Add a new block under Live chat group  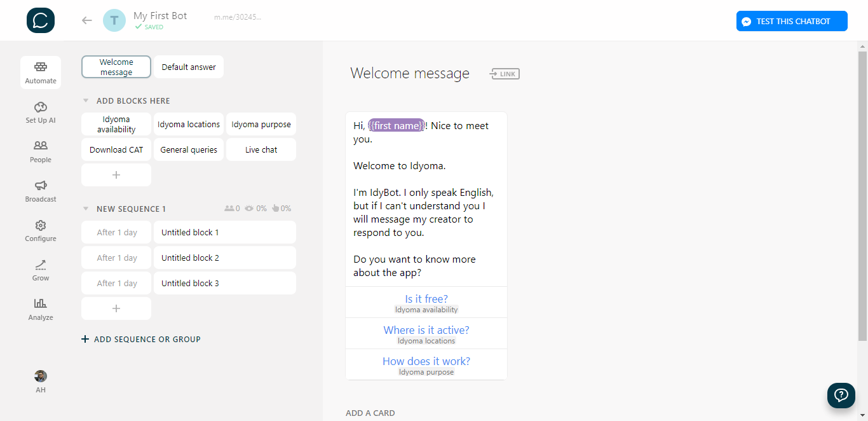116,175
